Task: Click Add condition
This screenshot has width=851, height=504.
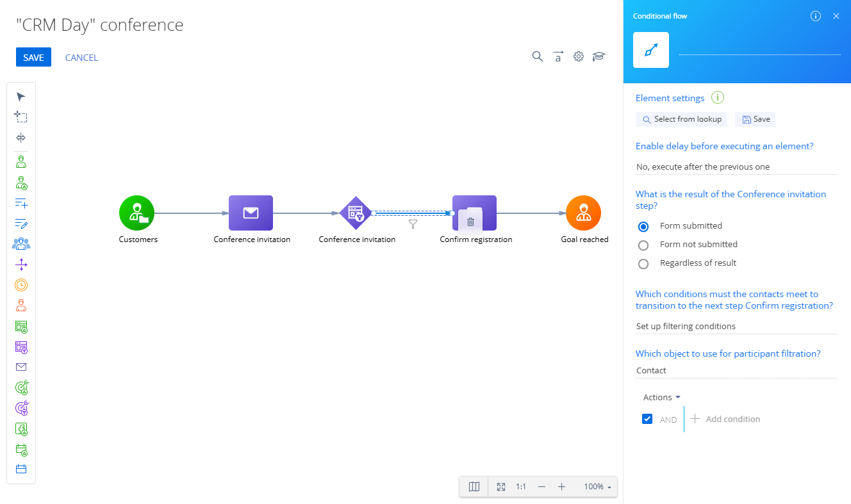Action: [x=725, y=419]
